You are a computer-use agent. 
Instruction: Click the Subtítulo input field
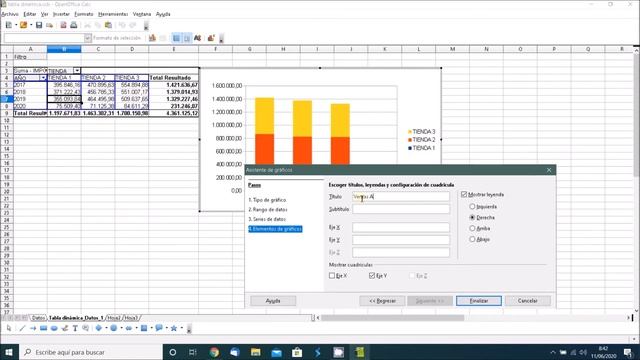(401, 209)
